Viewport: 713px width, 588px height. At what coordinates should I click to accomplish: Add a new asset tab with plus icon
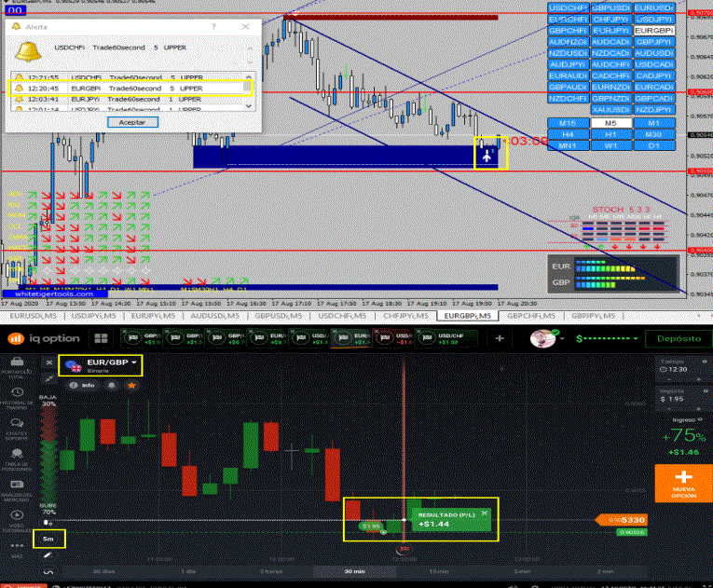point(499,339)
